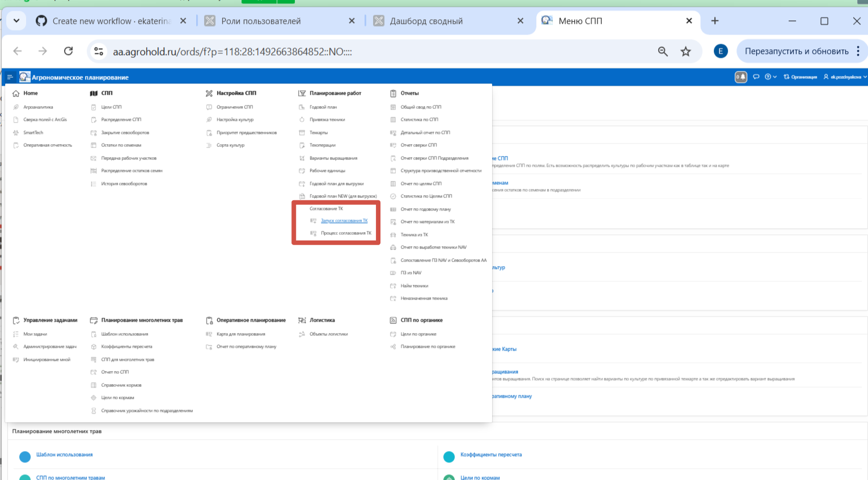Reload the page with browser refresh icon
868x480 pixels.
[x=69, y=51]
